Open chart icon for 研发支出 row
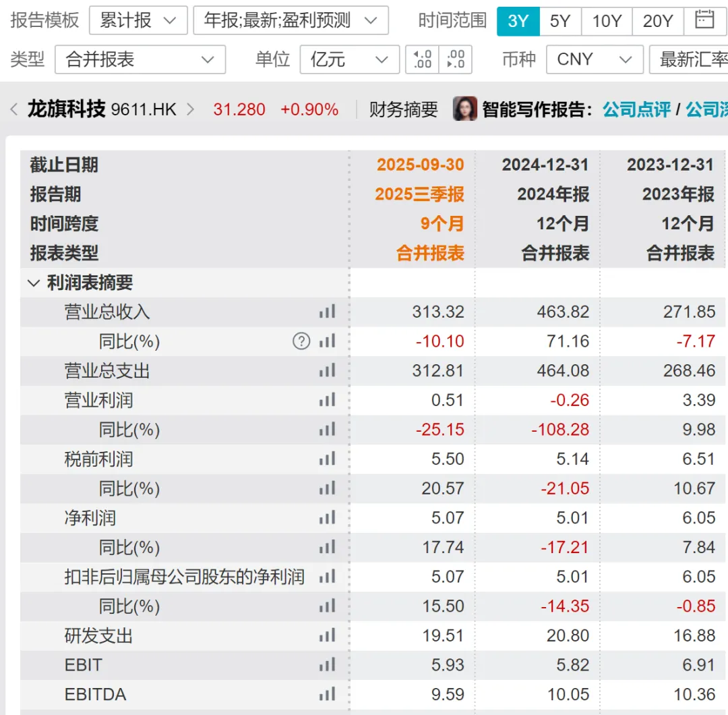 tap(328, 635)
